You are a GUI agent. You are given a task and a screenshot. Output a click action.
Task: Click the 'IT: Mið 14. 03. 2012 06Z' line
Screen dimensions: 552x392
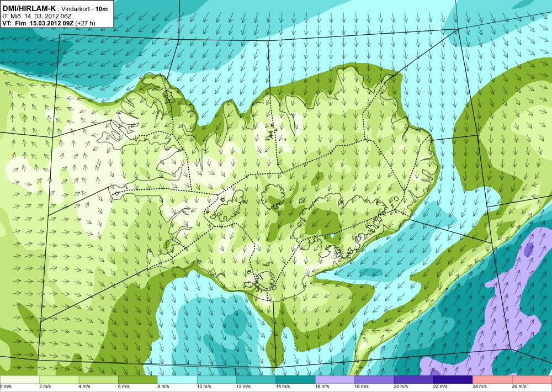coord(37,16)
